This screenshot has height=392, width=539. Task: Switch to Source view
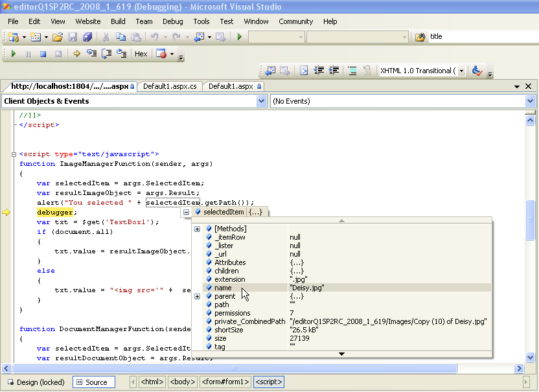[x=93, y=382]
